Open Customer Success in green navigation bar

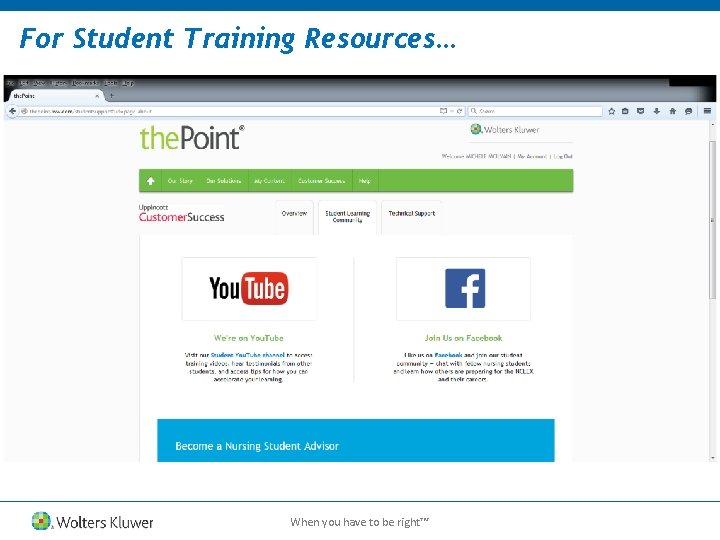coord(321,181)
